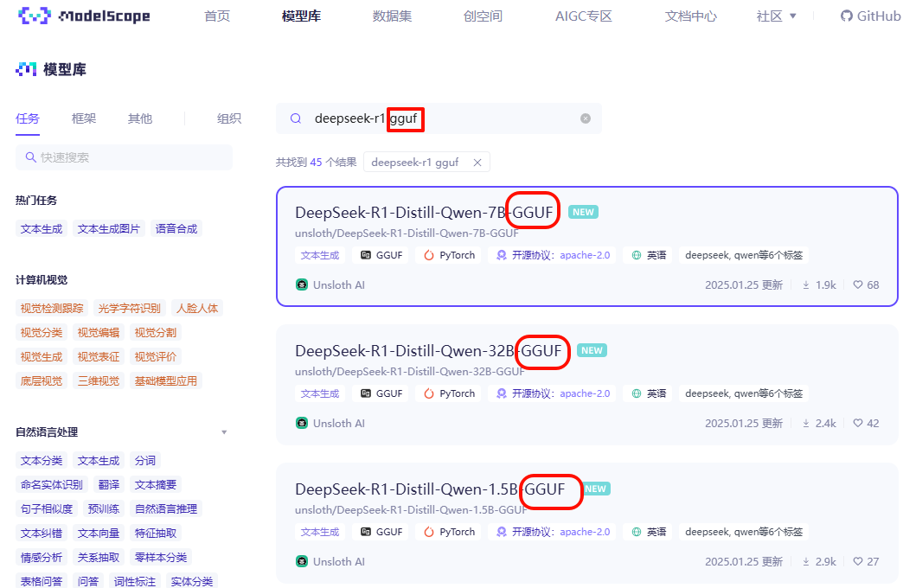903x588 pixels.
Task: Clear the deepseek-r1 gguf search text
Action: [x=585, y=118]
